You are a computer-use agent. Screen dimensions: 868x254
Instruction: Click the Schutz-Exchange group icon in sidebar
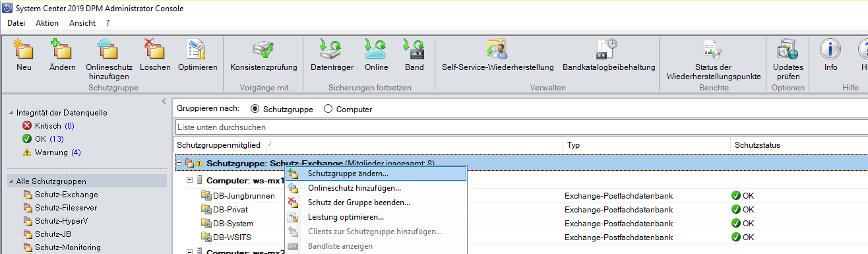coord(28,195)
